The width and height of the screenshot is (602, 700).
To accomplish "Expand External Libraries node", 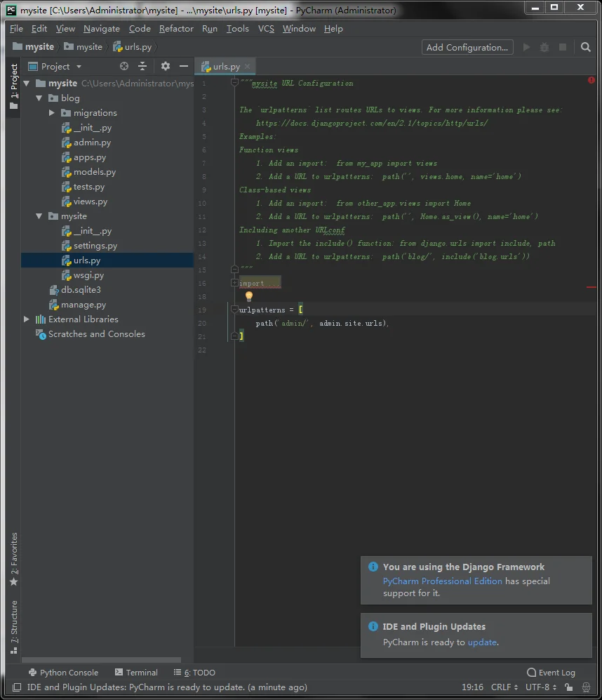I will tap(27, 319).
